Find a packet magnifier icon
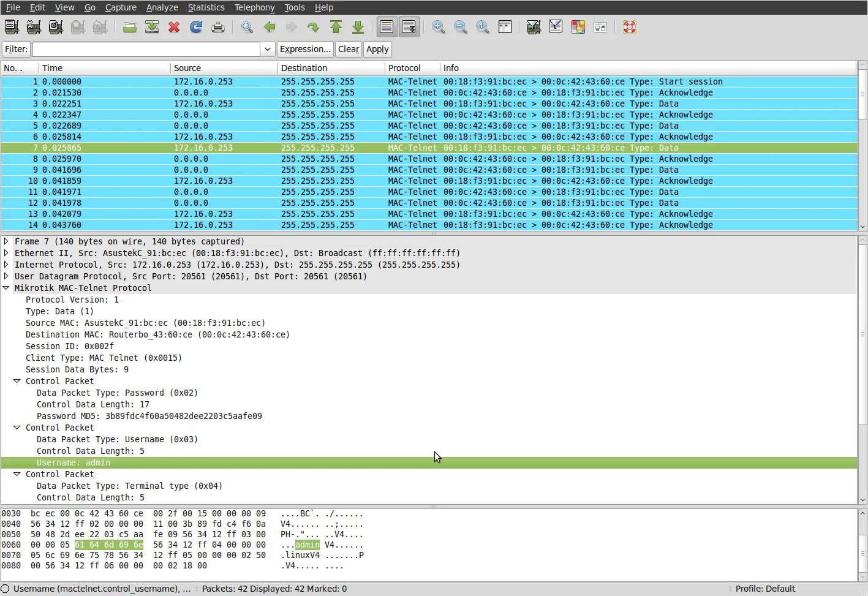Image resolution: width=868 pixels, height=596 pixels. click(247, 27)
